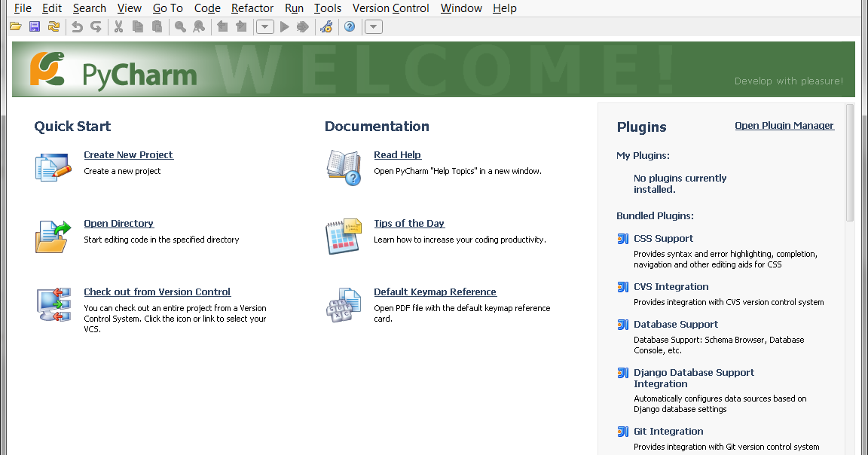Click the Back navigation toolbar icon
Image resolution: width=868 pixels, height=455 pixels.
222,26
